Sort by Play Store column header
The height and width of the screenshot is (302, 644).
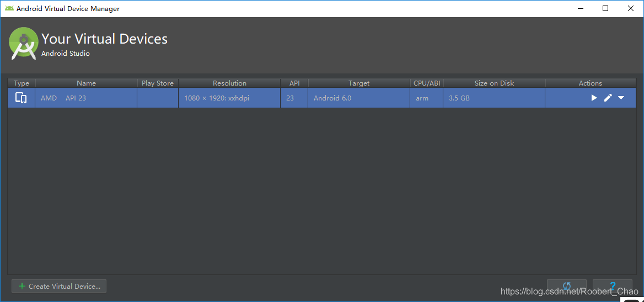tap(158, 83)
